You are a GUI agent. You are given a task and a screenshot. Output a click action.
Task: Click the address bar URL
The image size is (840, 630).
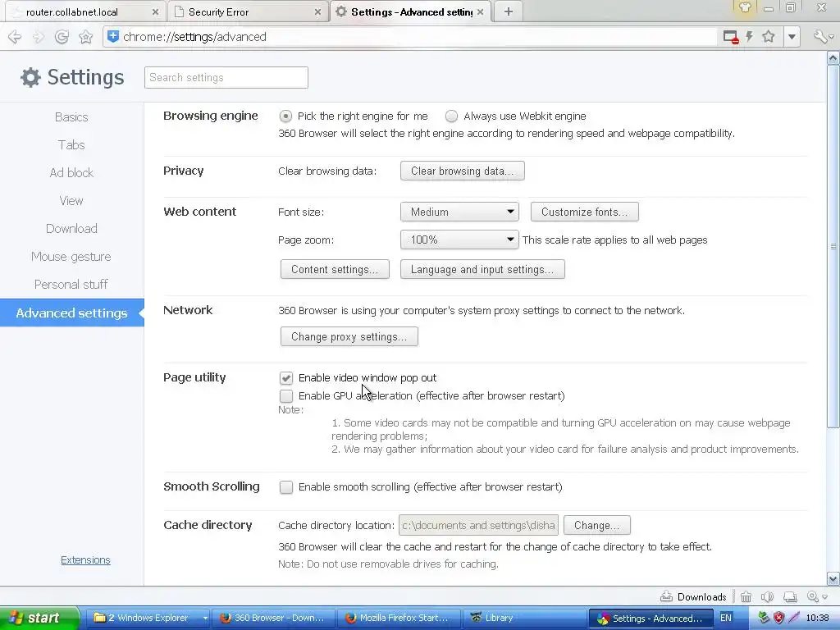[x=194, y=37]
